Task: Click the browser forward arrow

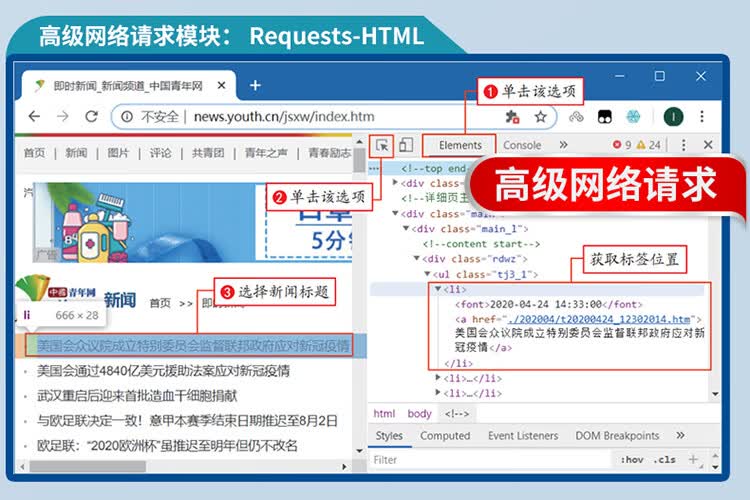Action: pyautogui.click(x=63, y=116)
